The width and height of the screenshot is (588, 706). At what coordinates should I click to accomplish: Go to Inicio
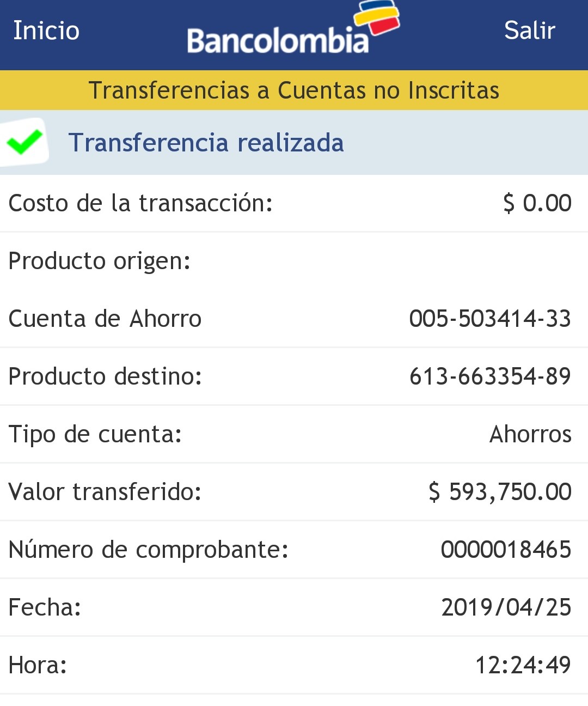tap(46, 31)
